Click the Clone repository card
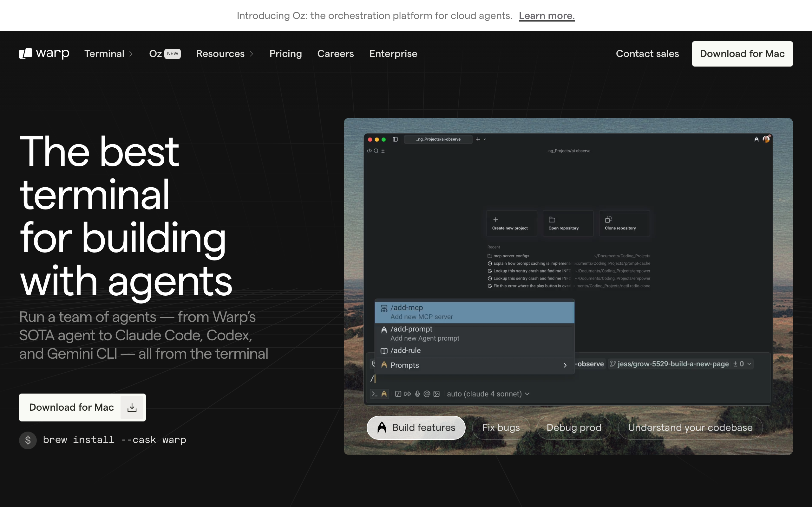This screenshot has width=812, height=507. [x=624, y=224]
